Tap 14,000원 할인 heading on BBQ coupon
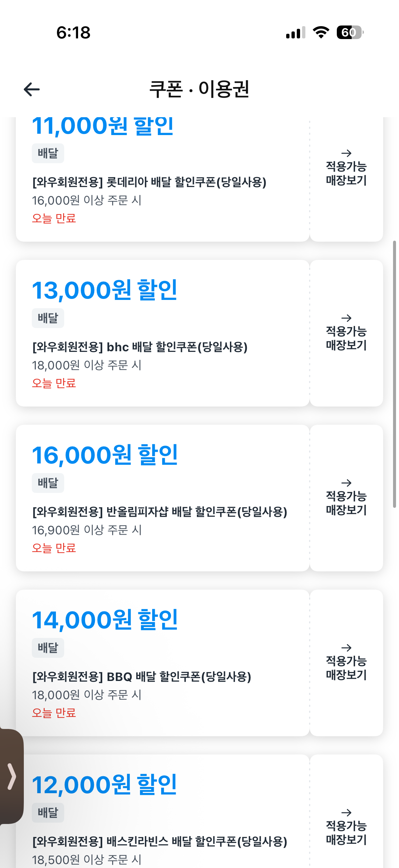 (104, 620)
